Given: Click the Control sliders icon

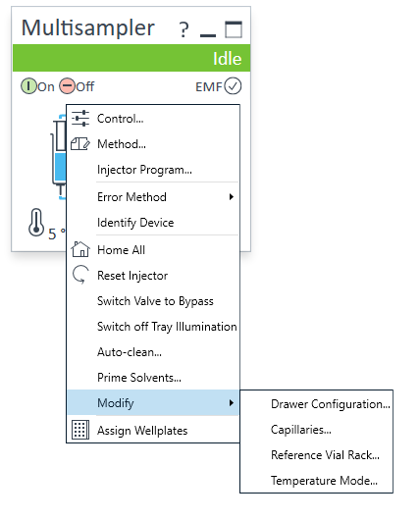Looking at the screenshot, I should point(80,119).
